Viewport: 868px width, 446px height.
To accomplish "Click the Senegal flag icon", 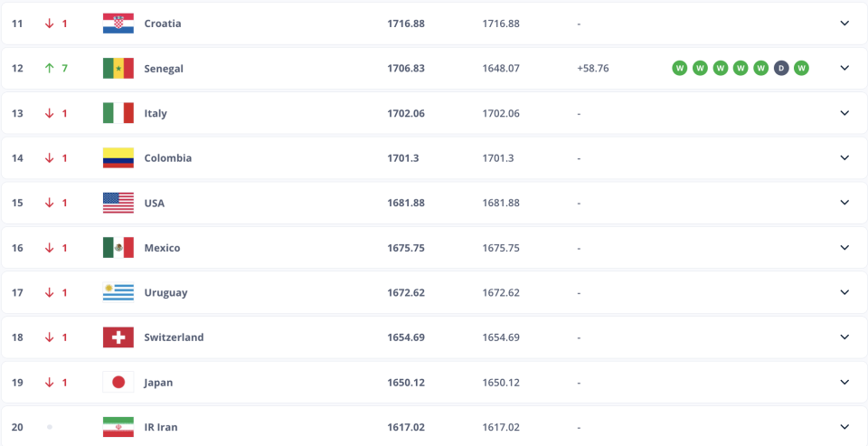I will [118, 68].
